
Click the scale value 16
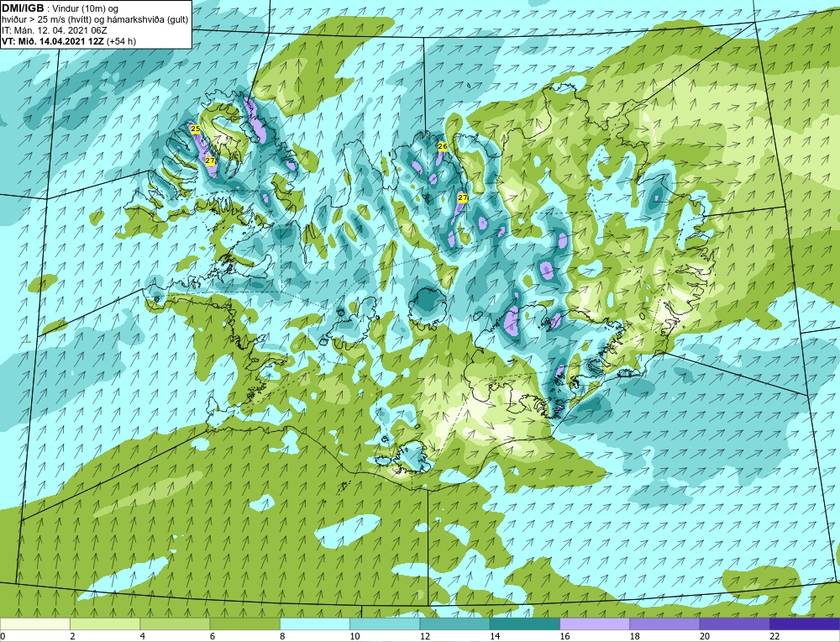(x=564, y=636)
